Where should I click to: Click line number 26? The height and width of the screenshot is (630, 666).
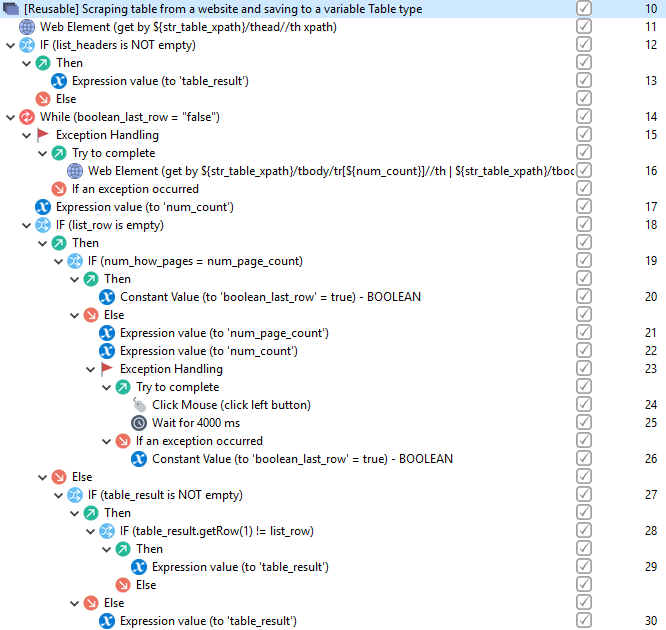pyautogui.click(x=651, y=458)
